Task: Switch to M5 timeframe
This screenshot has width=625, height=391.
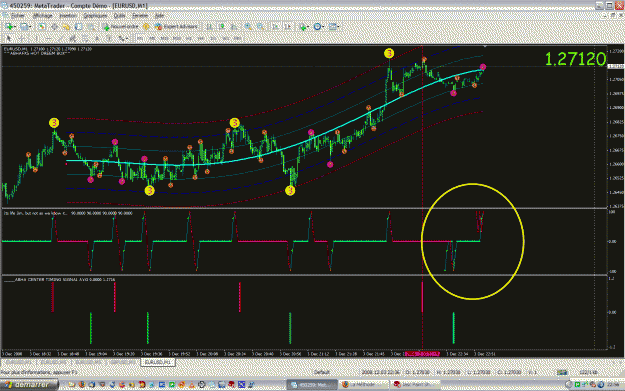Action: 152,39
